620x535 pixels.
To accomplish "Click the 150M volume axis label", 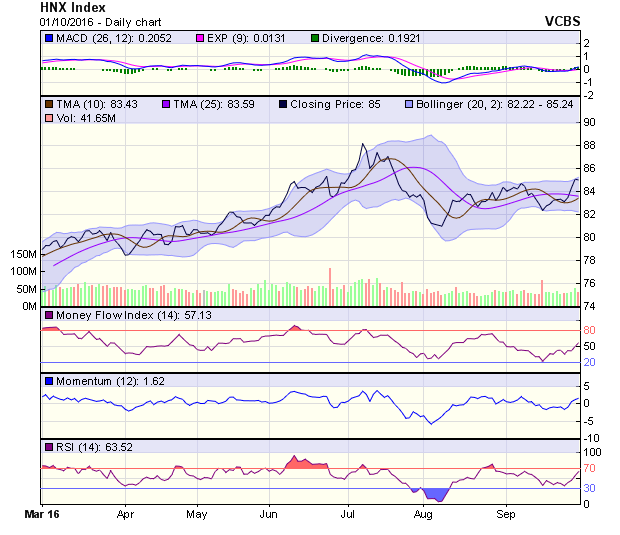I will click(x=24, y=255).
